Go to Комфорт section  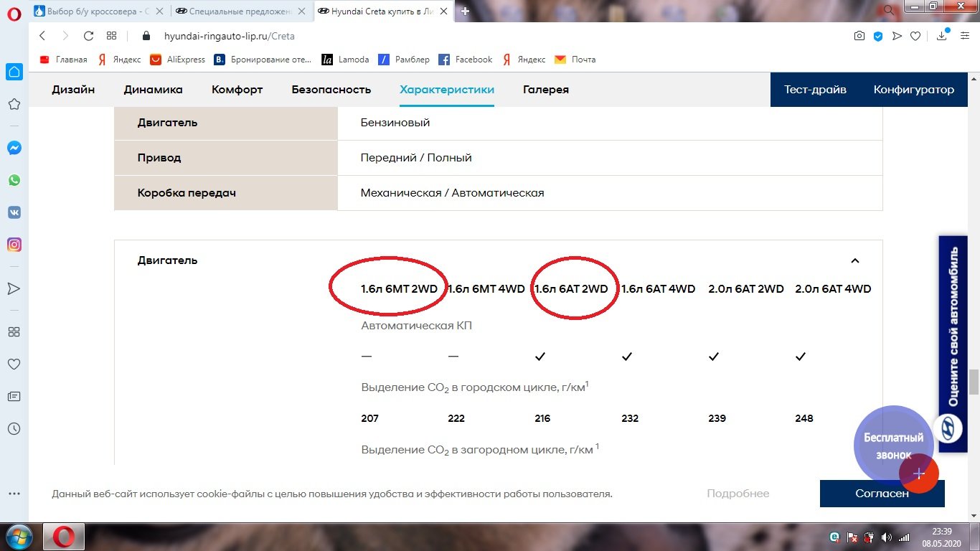tap(237, 90)
